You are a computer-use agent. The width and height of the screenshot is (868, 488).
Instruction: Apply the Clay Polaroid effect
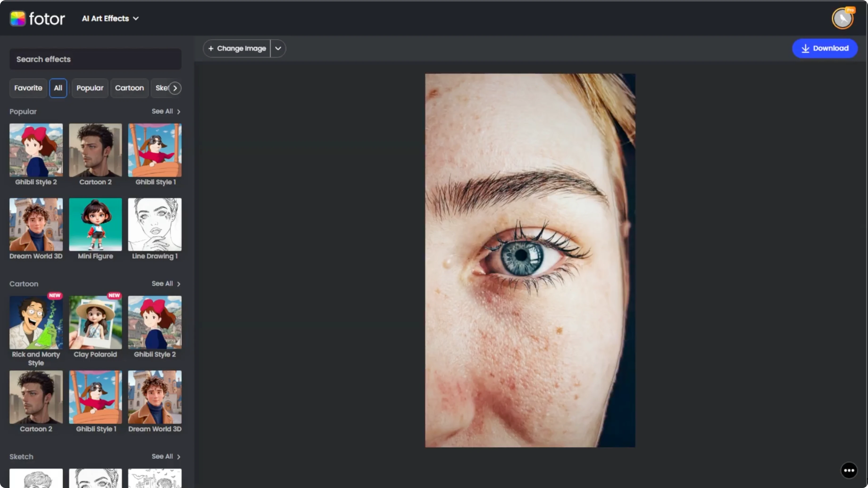click(95, 322)
